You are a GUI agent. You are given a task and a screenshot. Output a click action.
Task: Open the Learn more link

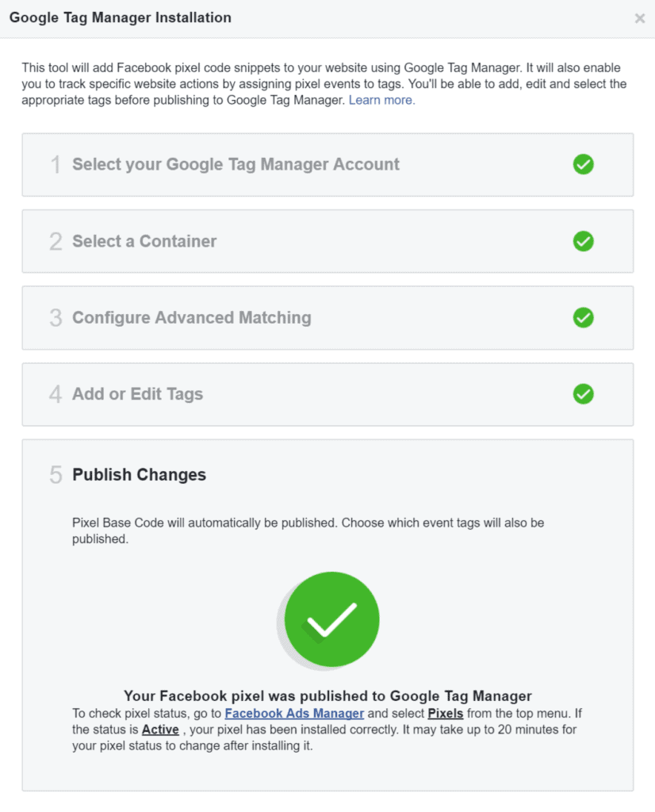[x=381, y=100]
